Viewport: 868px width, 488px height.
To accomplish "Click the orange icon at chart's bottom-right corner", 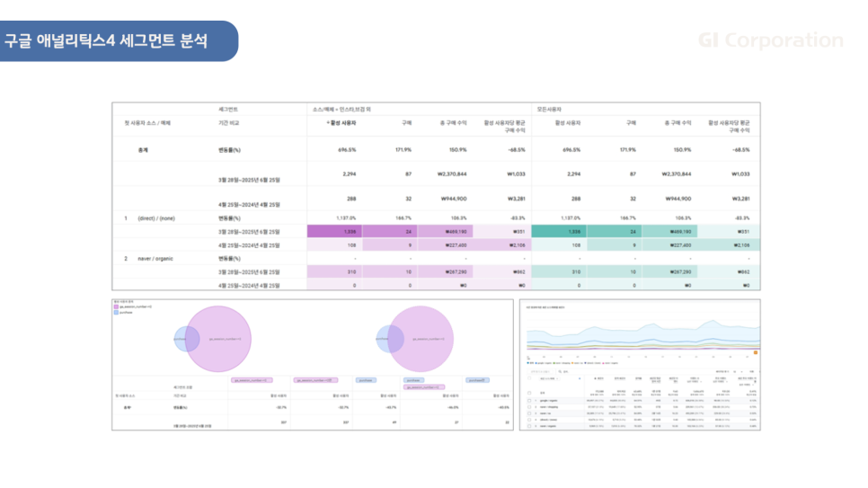I will [756, 352].
